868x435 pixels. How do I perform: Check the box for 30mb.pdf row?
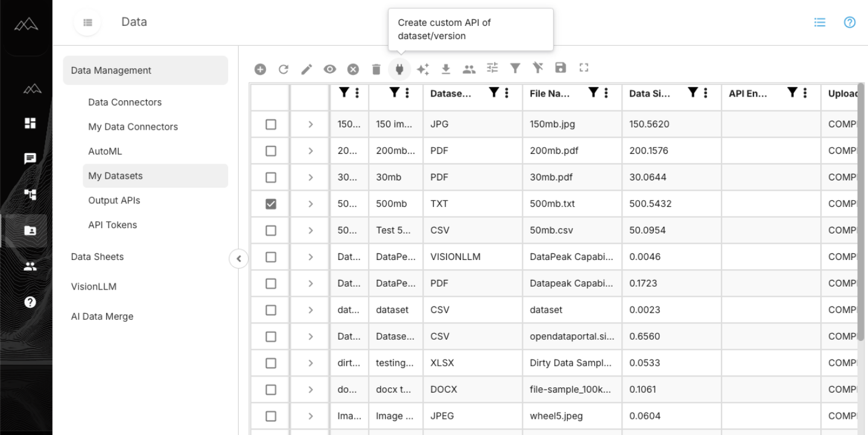pyautogui.click(x=271, y=177)
